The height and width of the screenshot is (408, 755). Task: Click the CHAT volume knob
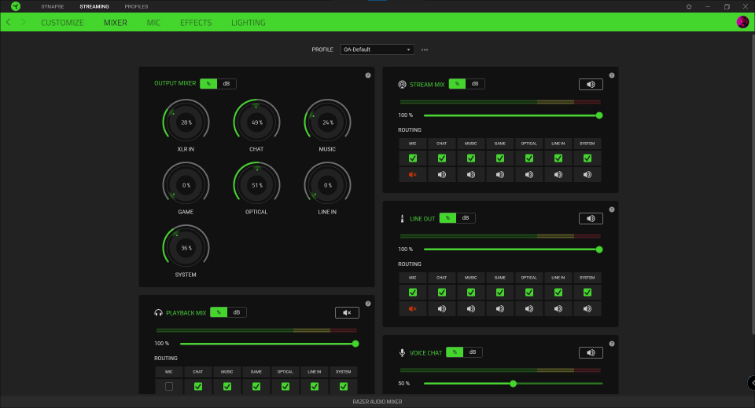click(257, 122)
